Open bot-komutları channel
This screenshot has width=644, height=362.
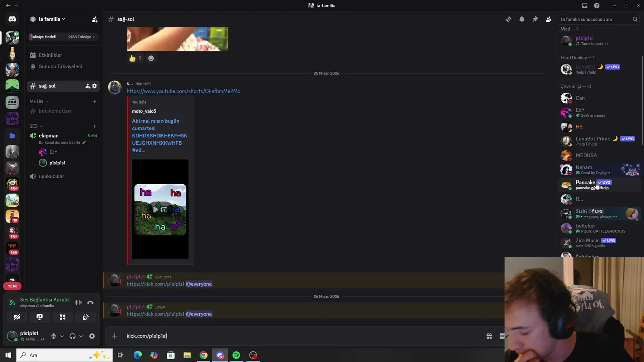(x=63, y=111)
